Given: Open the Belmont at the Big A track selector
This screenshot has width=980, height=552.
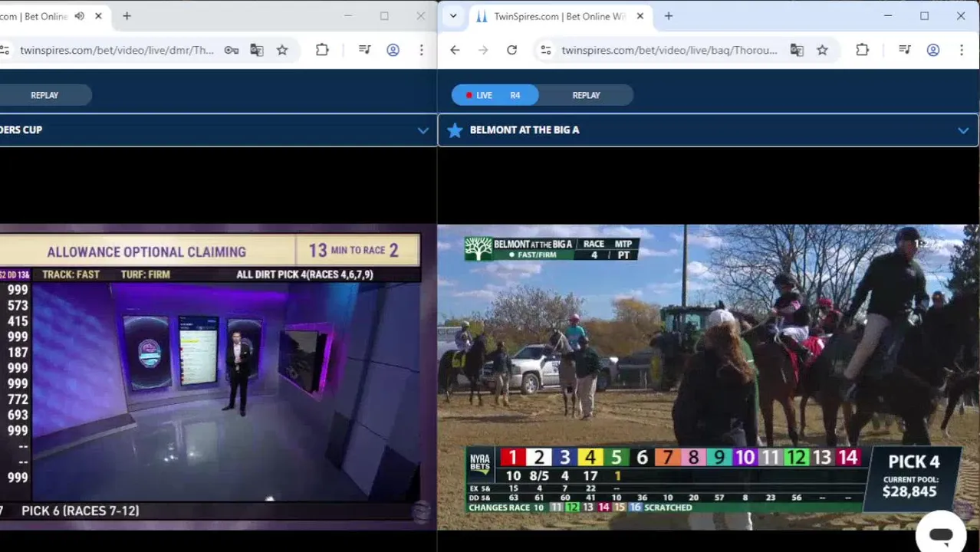Looking at the screenshot, I should click(x=708, y=130).
